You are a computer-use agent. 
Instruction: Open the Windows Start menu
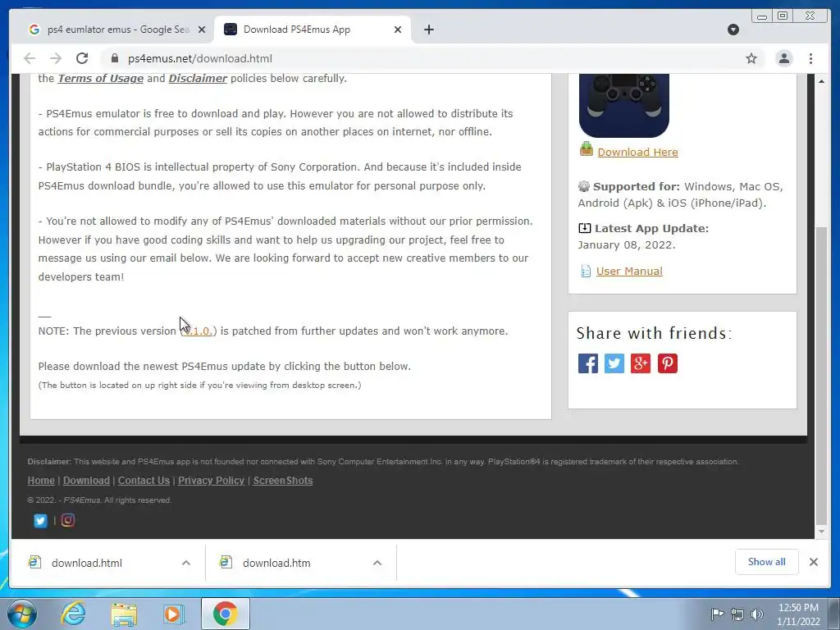[x=21, y=614]
